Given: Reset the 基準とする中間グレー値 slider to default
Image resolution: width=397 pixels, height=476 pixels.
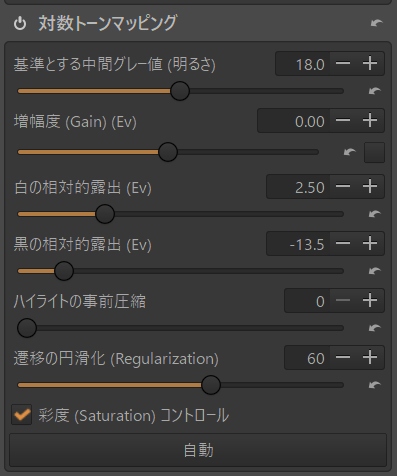Looking at the screenshot, I should click(x=375, y=91).
